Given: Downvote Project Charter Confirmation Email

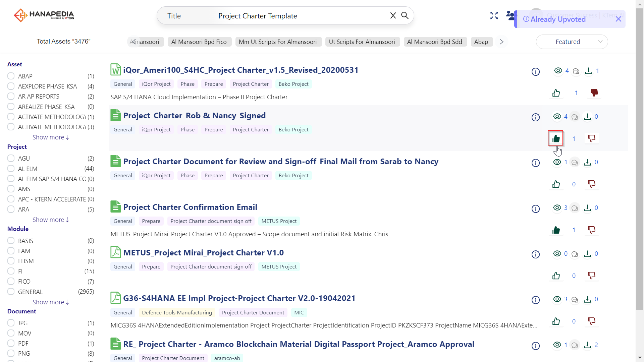Looking at the screenshot, I should (592, 230).
